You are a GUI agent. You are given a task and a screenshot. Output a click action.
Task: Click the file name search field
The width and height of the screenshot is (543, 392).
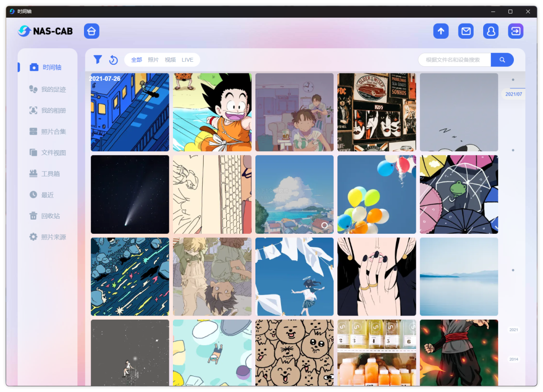(455, 60)
